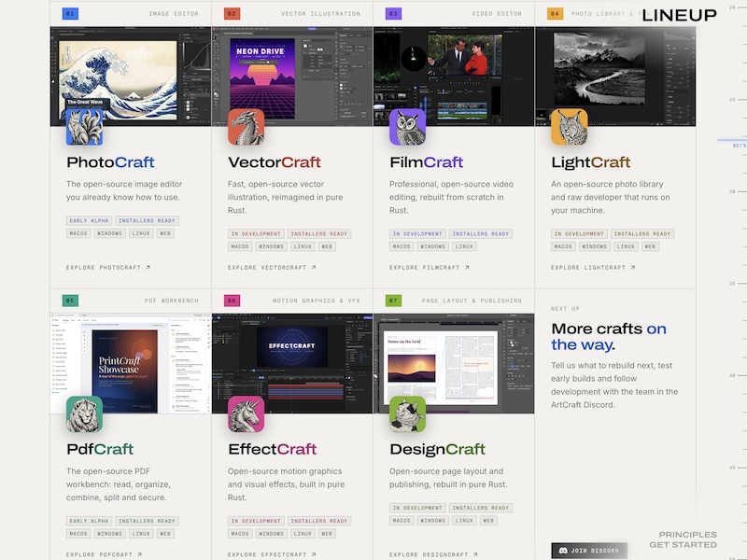Image resolution: width=747 pixels, height=560 pixels.
Task: Open the PdfCraft PrintCraft Showcase screenshot
Action: pos(131,363)
